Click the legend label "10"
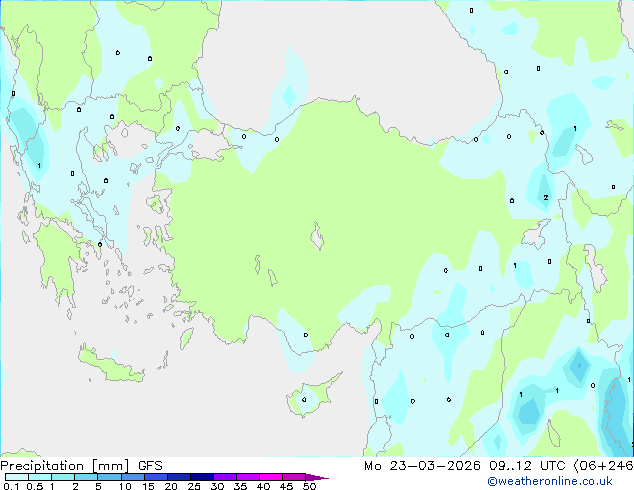The height and width of the screenshot is (490, 634). click(x=125, y=486)
